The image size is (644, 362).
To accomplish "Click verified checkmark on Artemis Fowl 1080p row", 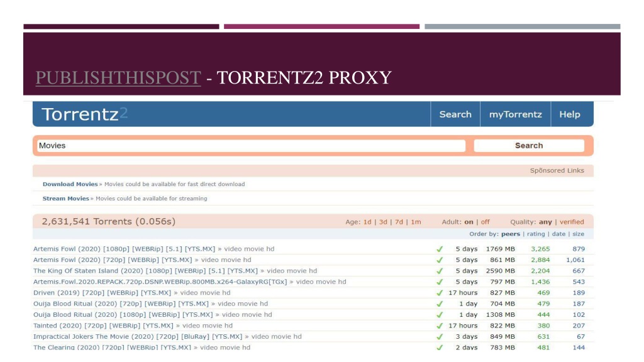I will click(440, 249).
